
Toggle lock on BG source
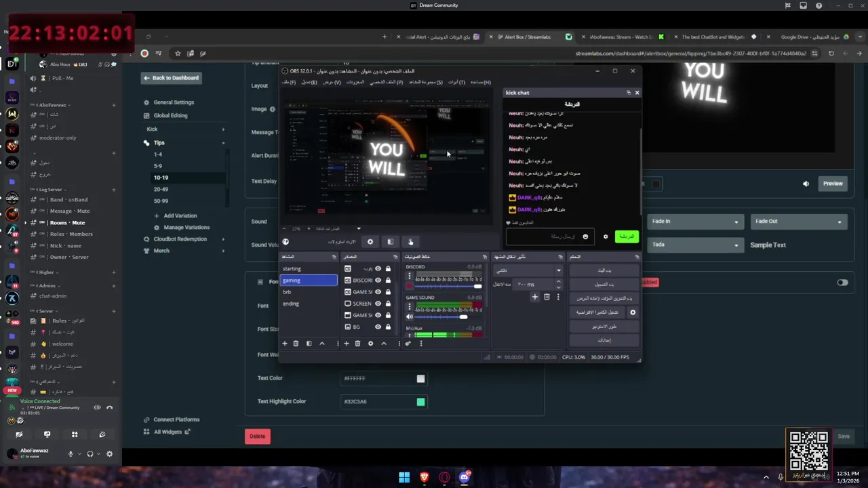(x=388, y=327)
